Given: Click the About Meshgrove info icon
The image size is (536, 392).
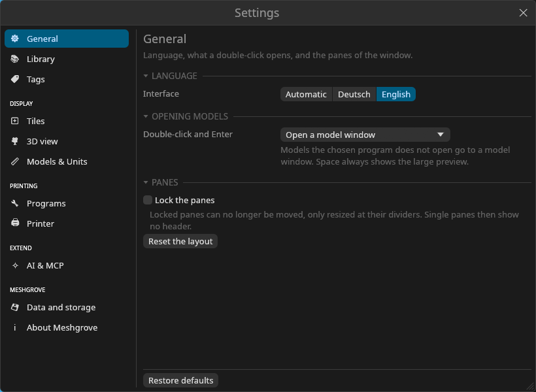Looking at the screenshot, I should pos(14,327).
